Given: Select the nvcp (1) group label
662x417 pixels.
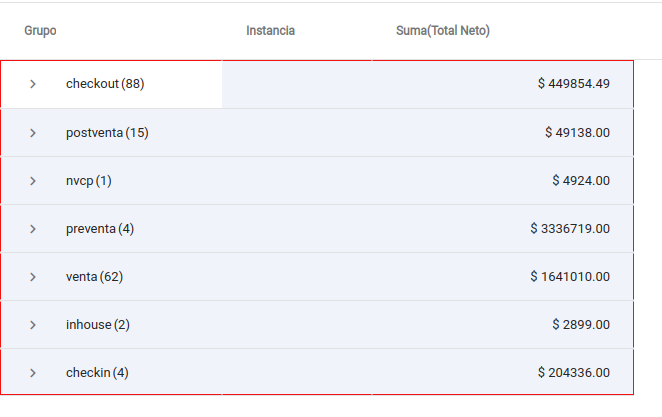Looking at the screenshot, I should point(89,180).
